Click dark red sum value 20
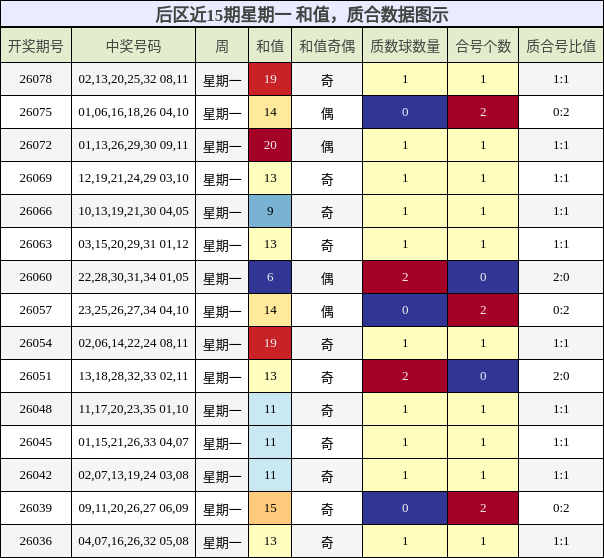The image size is (604, 558). [x=270, y=145]
